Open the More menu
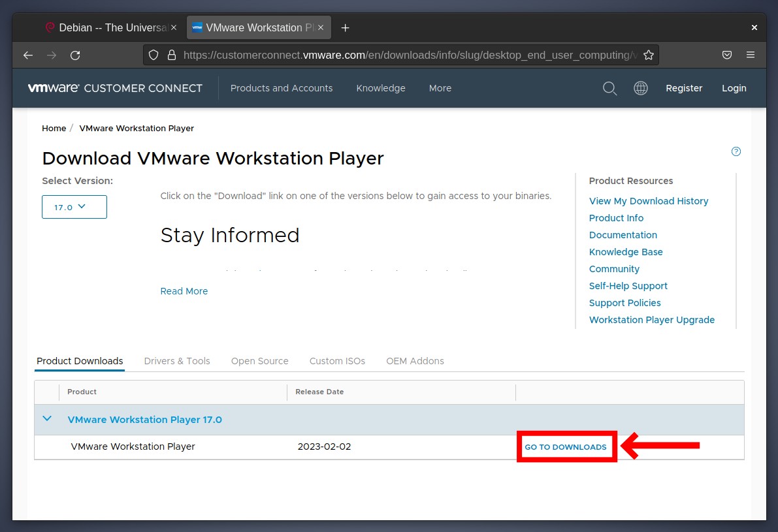 pyautogui.click(x=440, y=88)
